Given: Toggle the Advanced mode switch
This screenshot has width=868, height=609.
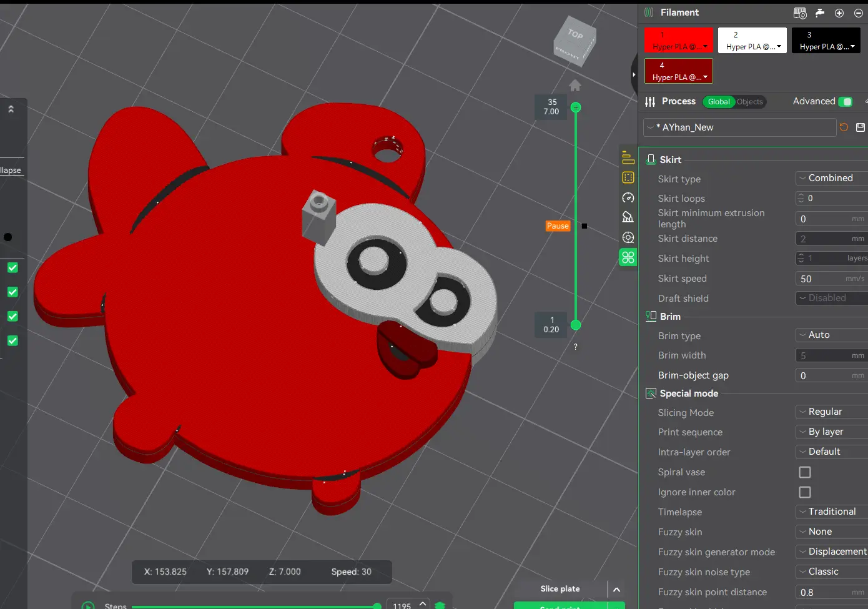Looking at the screenshot, I should [846, 102].
